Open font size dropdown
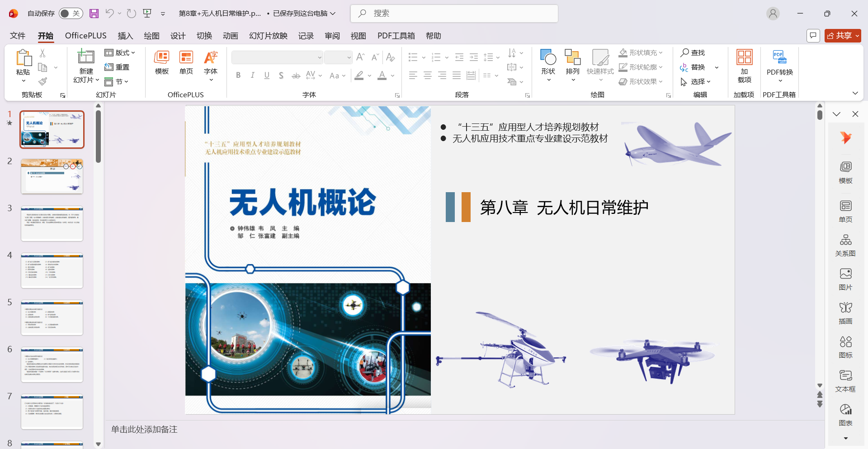This screenshot has width=868, height=449. point(349,57)
